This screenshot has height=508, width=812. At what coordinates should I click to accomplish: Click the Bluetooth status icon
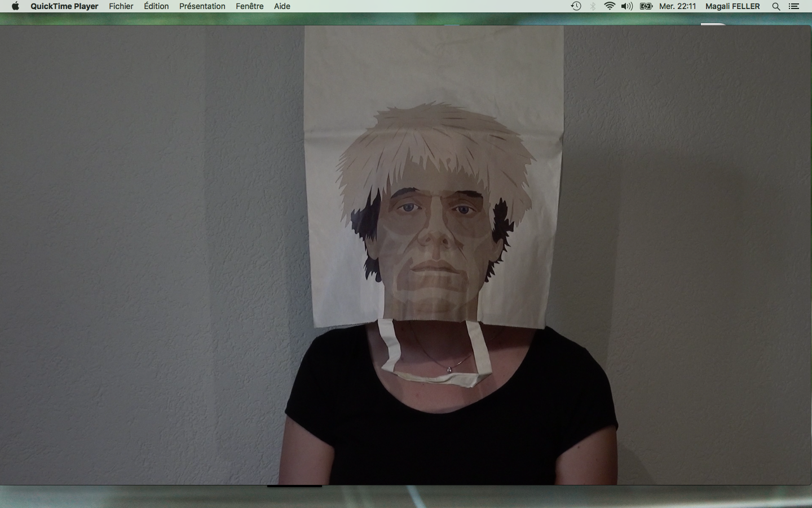593,6
